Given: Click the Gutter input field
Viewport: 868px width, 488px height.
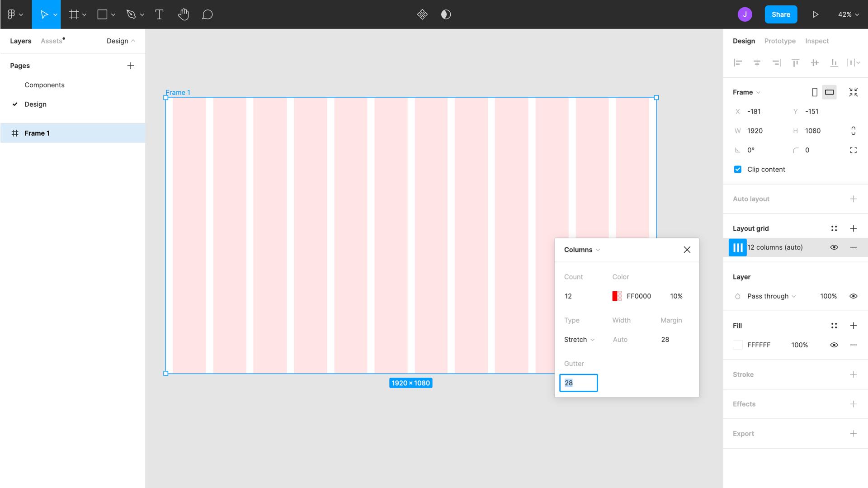Looking at the screenshot, I should 578,383.
